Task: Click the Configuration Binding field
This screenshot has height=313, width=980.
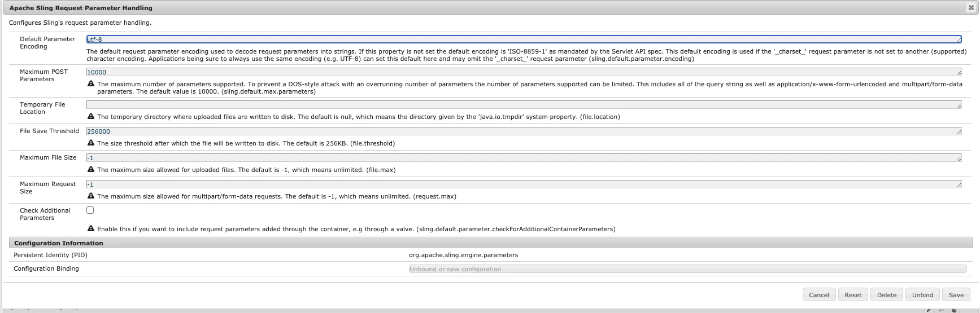Action: [x=687, y=269]
